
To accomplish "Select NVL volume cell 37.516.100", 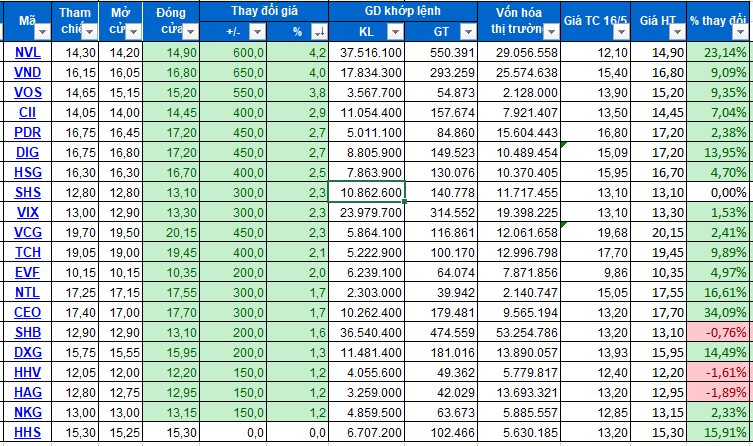I will pos(367,52).
